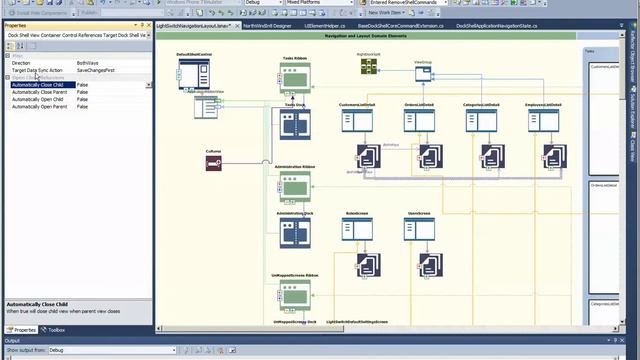Select the view shape below OrdersListDetail
640x360 pixels.
(x=431, y=156)
